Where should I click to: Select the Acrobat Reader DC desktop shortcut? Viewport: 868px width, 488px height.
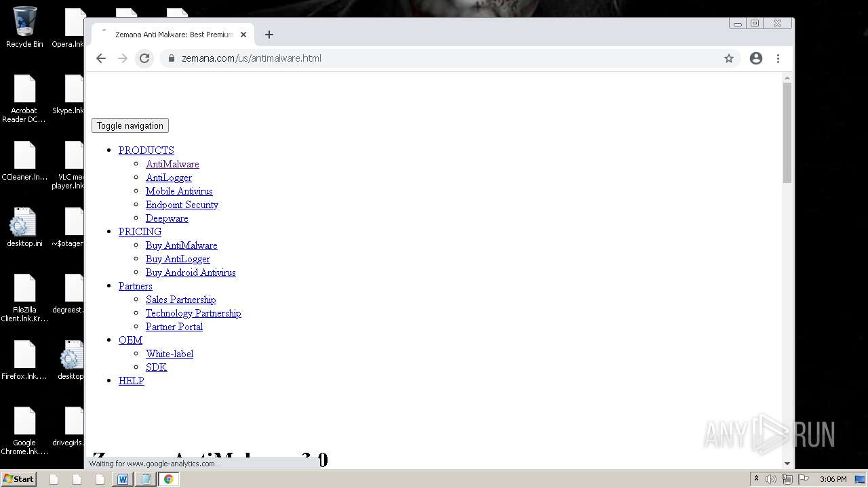pos(24,99)
